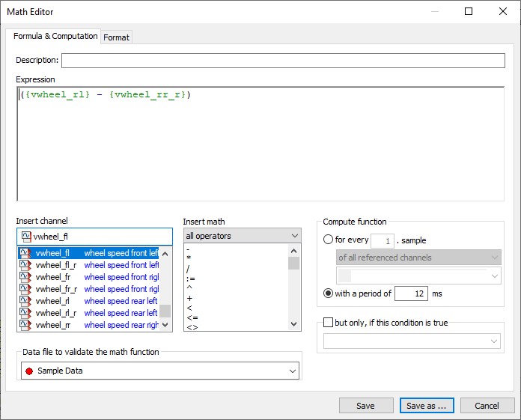Click the channel list scrollbar thumb
The image size is (521, 420).
(165, 311)
